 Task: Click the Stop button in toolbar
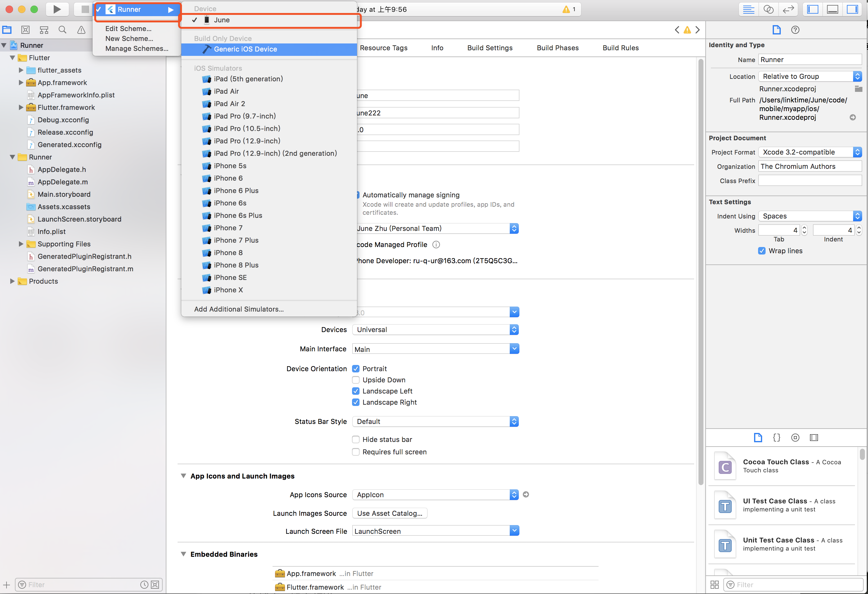[x=84, y=9]
